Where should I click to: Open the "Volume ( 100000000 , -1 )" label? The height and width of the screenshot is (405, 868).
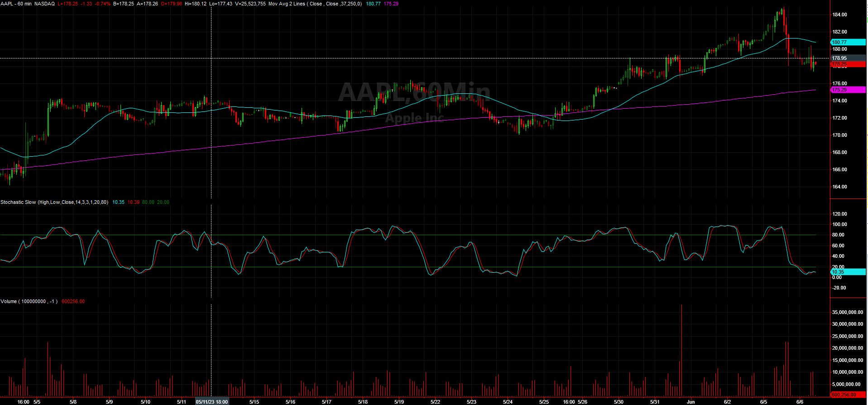click(29, 301)
